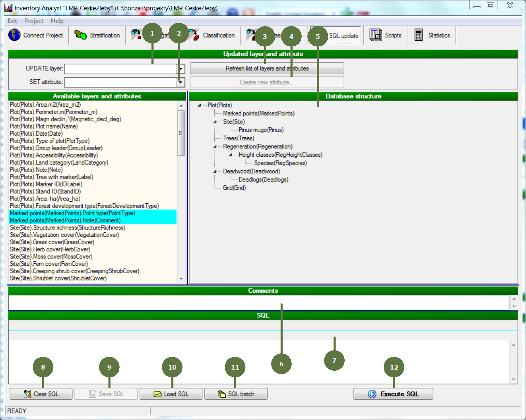
Task: Select Site(Site).Grass cover(GrassCover) in the list
Action: click(x=52, y=242)
